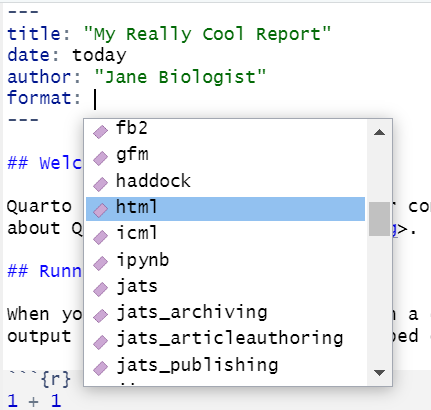Click the diamond icon next to gfm
The image size is (431, 410).
click(100, 158)
